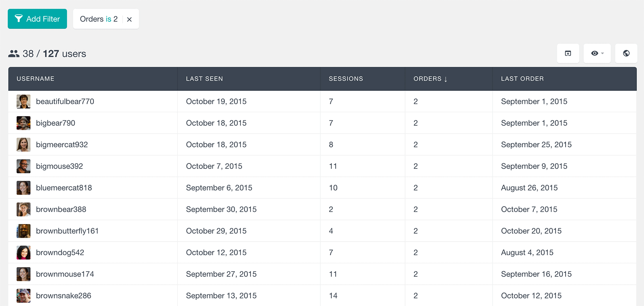
Task: Edit the Orders is 2 filter chip
Action: tap(99, 19)
